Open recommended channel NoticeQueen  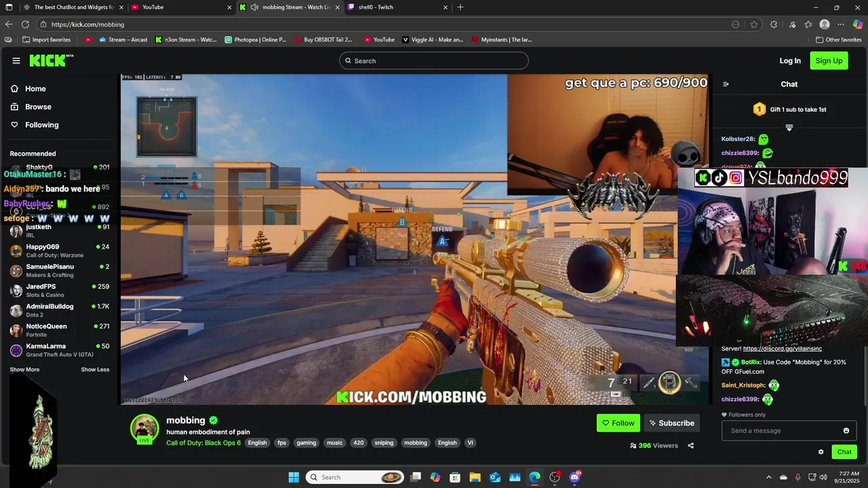click(60, 330)
